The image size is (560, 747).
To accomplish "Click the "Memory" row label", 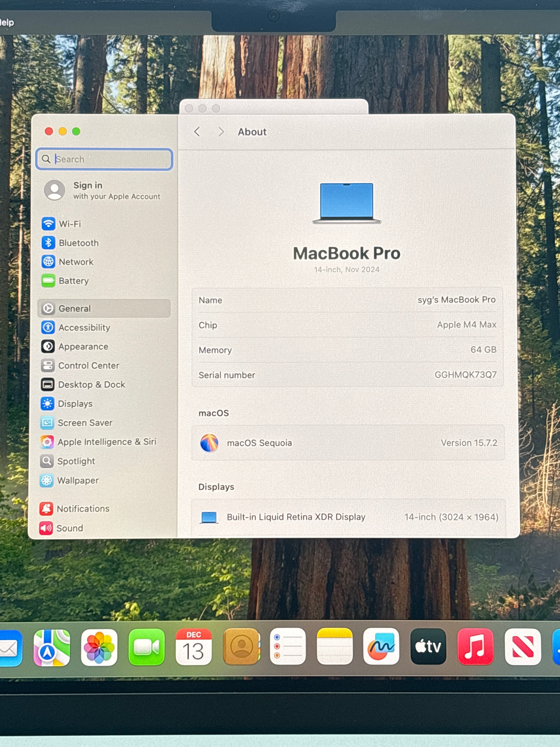I will pos(215,350).
